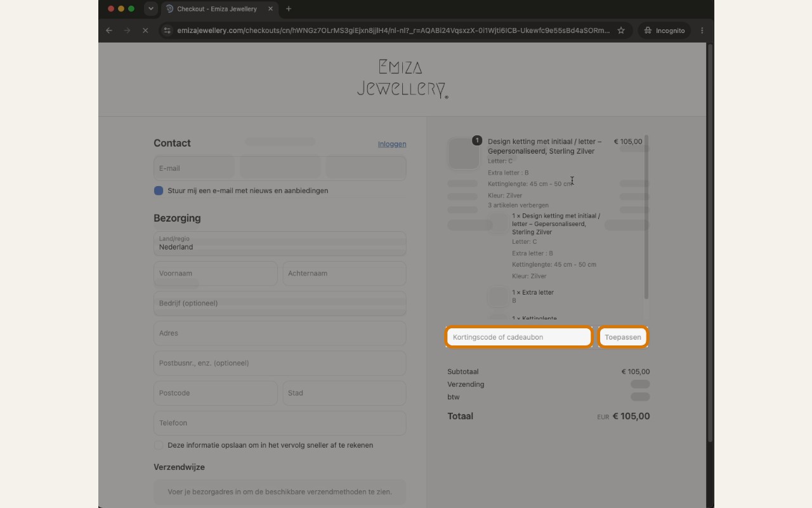Bookmark this page with the star icon

point(621,30)
